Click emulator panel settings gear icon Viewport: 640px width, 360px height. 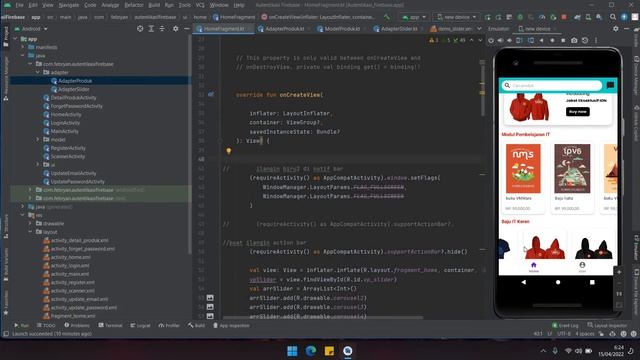click(x=616, y=29)
